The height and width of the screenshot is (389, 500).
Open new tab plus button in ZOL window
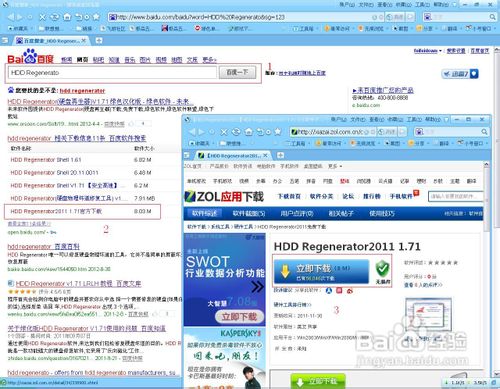(x=280, y=155)
